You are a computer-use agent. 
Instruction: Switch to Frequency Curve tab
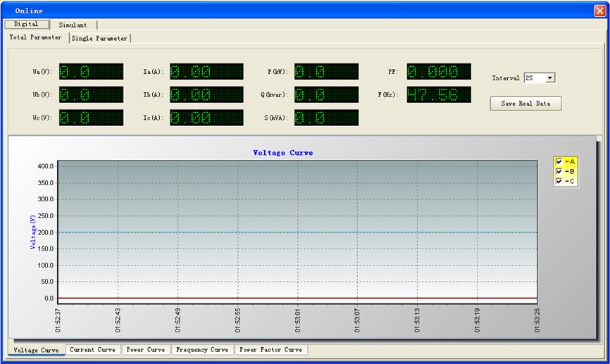tap(202, 350)
